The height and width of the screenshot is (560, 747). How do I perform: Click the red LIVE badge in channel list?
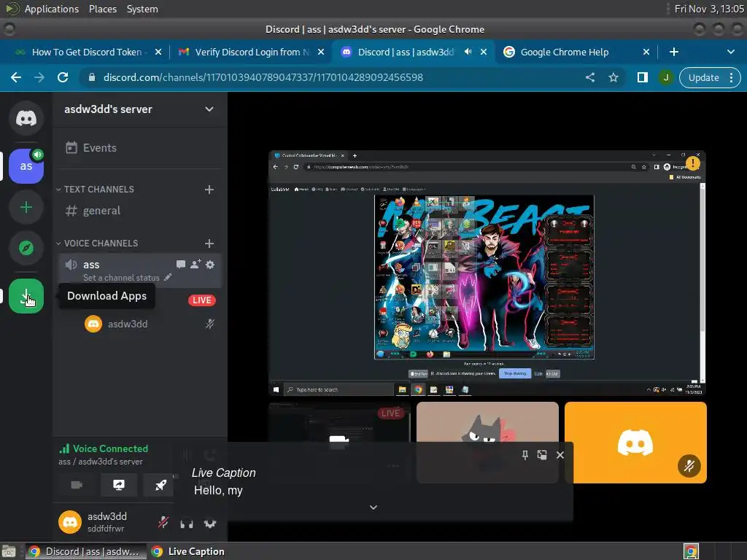pos(202,300)
